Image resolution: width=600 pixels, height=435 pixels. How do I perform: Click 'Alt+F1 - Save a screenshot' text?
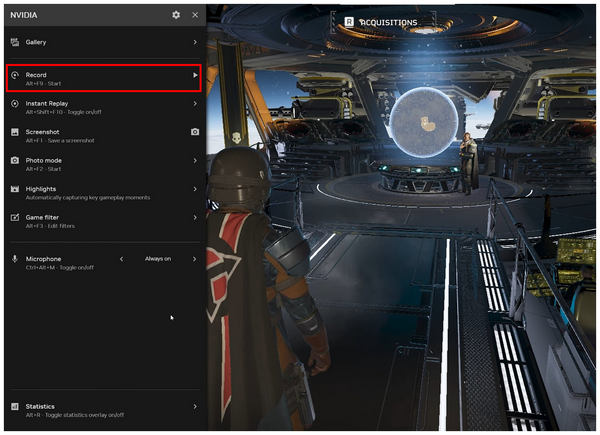click(x=60, y=140)
